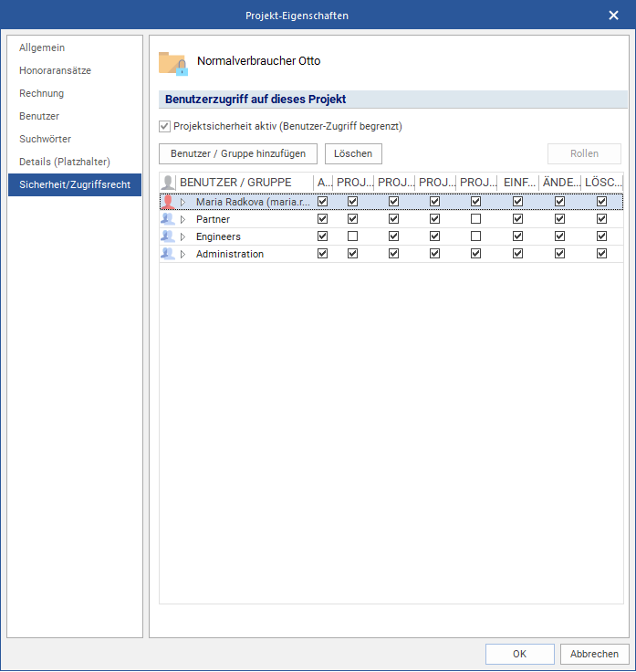Uncheck Maria Radkova's third PROJ checkbox
Screen dimensions: 636x672
[x=434, y=202]
